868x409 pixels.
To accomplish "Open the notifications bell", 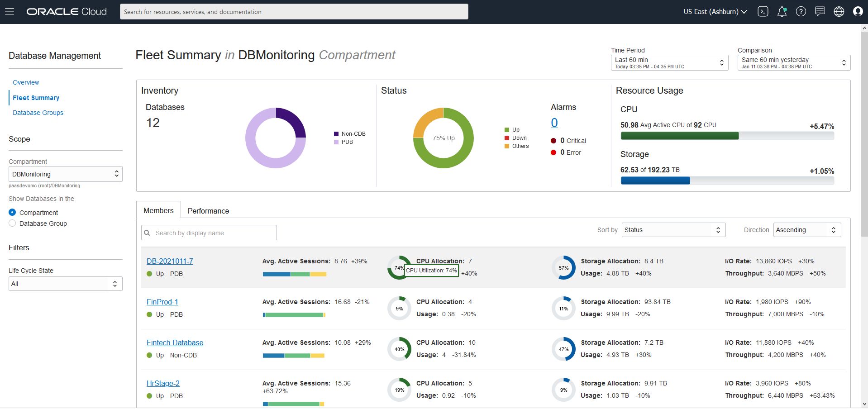I will (x=782, y=12).
